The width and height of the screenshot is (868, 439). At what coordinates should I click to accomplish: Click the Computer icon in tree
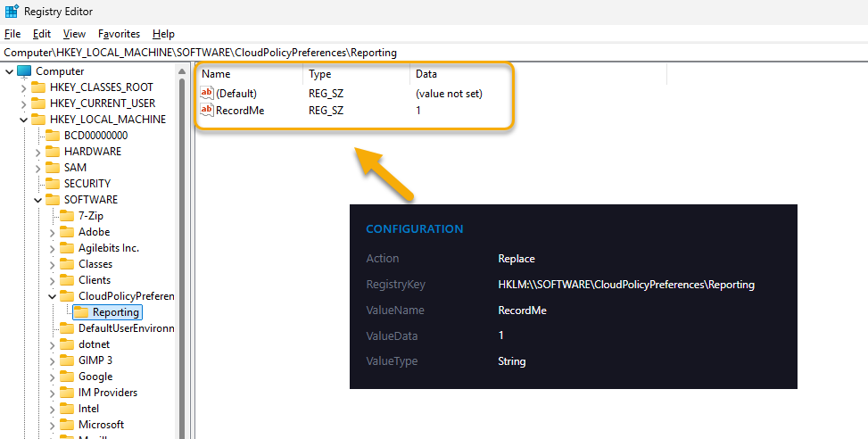point(24,71)
